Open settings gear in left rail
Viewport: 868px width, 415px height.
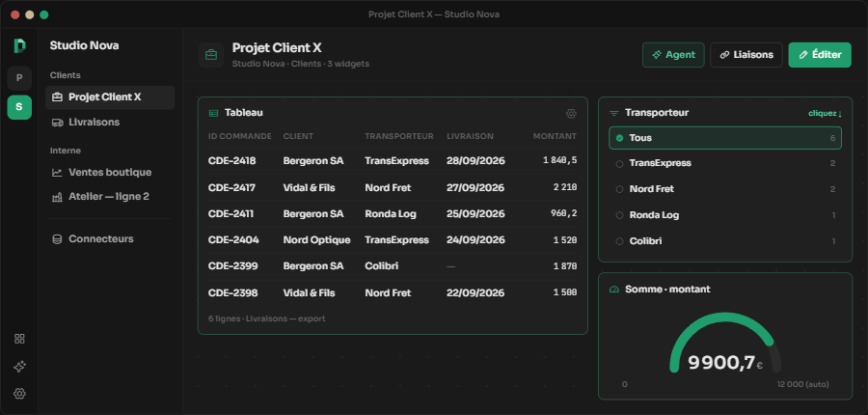19,394
